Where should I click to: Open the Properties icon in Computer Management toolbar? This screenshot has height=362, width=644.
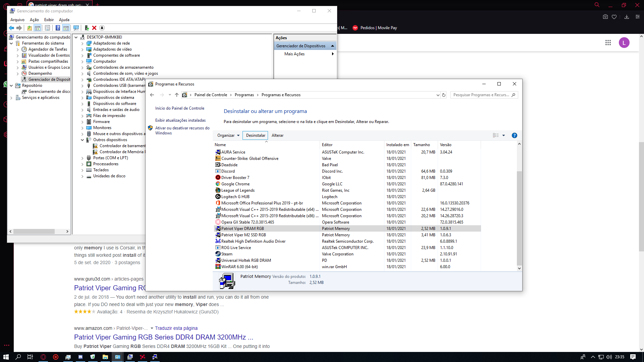coord(47,28)
